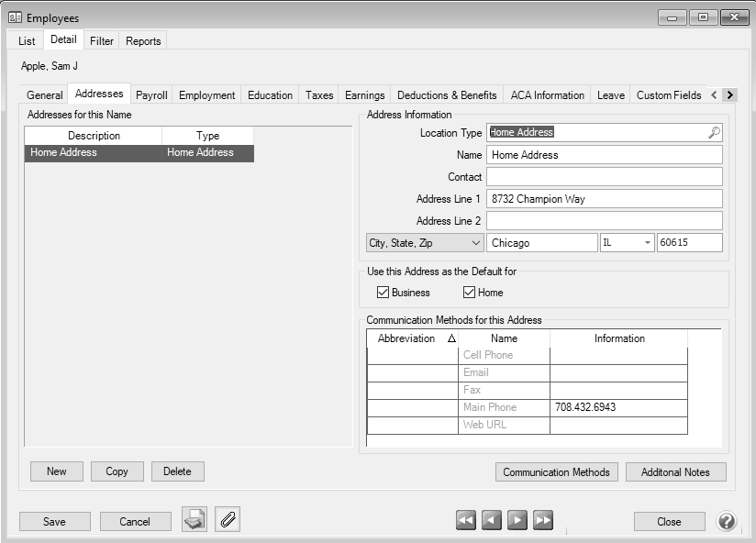Screen dimensions: 756x543
Task: Click the Description column header
Action: 94,136
